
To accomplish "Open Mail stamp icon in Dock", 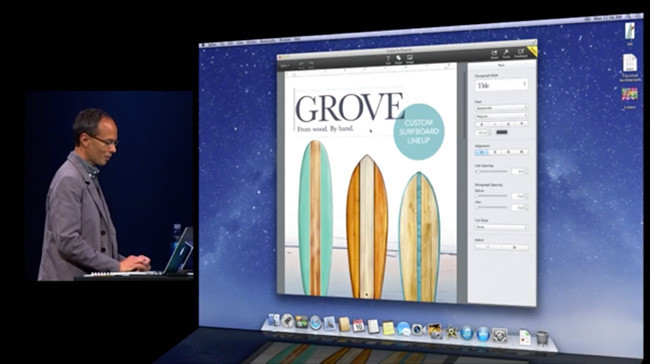I will point(330,323).
